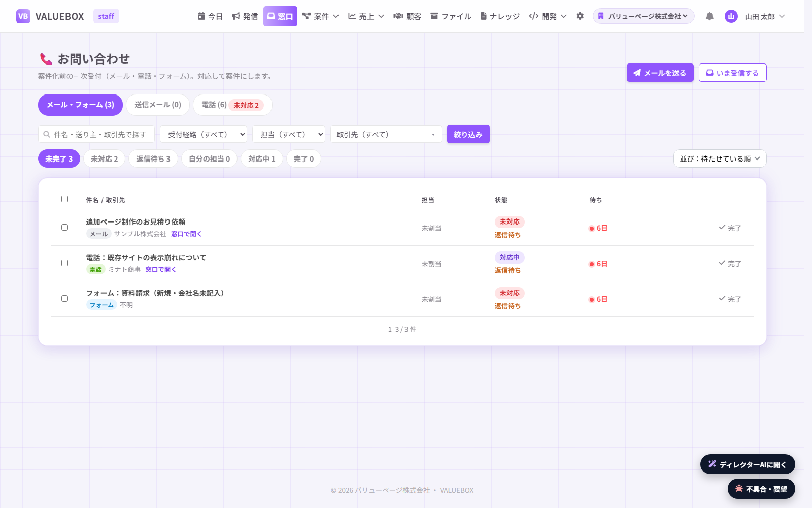Click the 絞り込み button

click(468, 134)
